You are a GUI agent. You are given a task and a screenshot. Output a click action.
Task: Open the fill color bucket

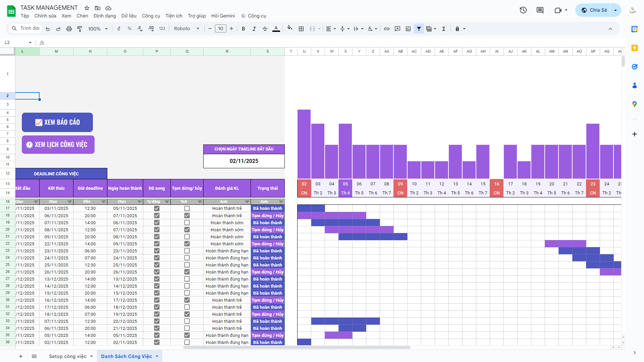pyautogui.click(x=290, y=28)
